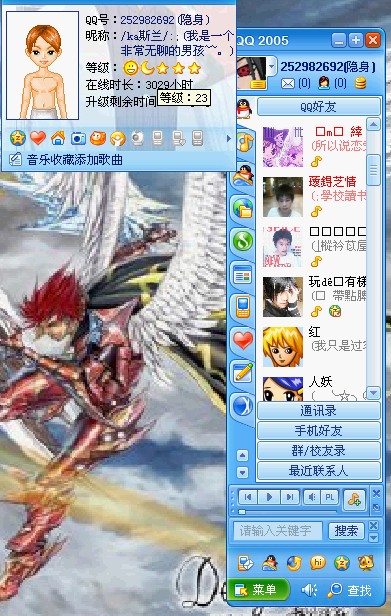This screenshot has width=391, height=616.
Task: Open the camera album icon in the profile card
Action: click(x=78, y=138)
